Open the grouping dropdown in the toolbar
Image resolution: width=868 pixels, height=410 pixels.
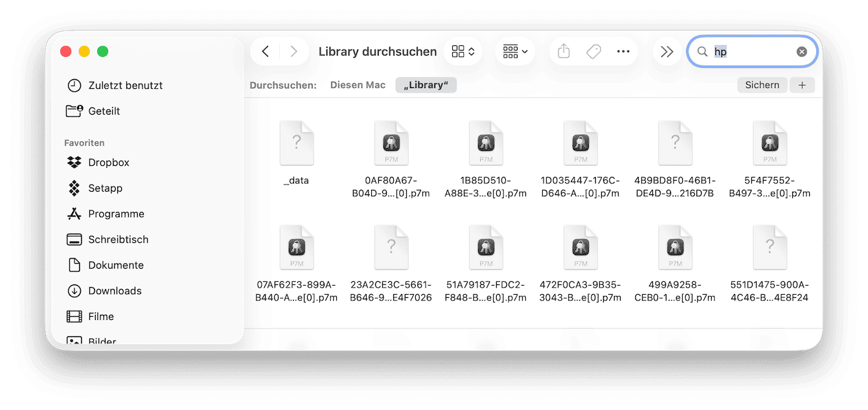click(x=514, y=51)
